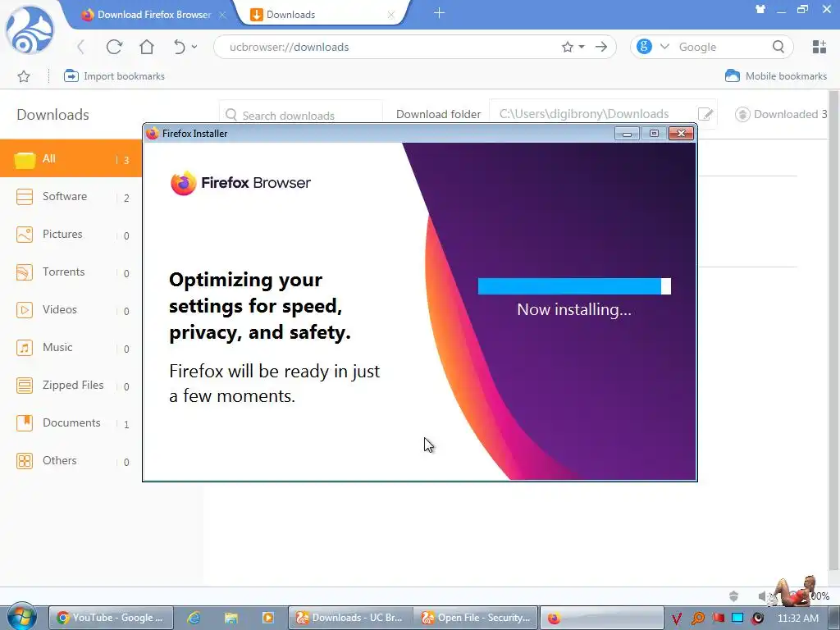The height and width of the screenshot is (630, 840).
Task: Click the Firefox installer progress bar
Action: [574, 286]
